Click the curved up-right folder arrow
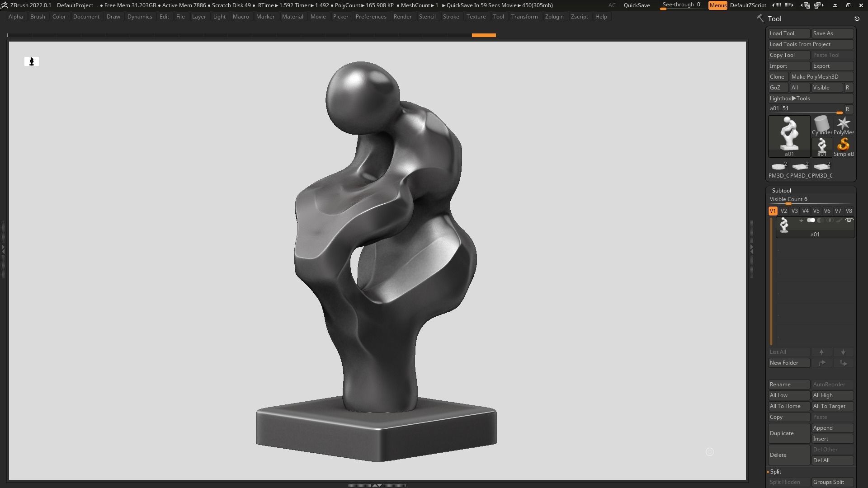Screen dimensions: 868x488 (821, 363)
